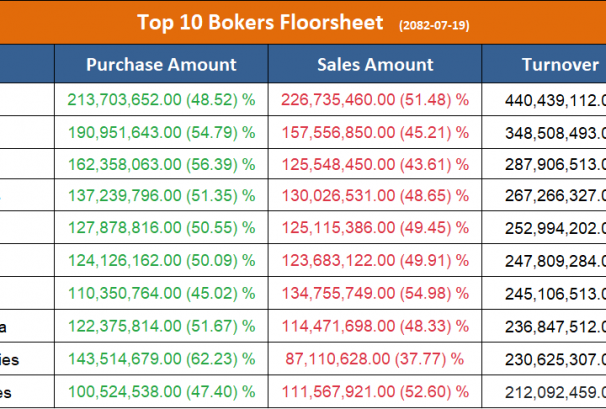Select purchase amount 190,951,643.00 cell
The height and width of the screenshot is (409, 606).
tap(161, 132)
